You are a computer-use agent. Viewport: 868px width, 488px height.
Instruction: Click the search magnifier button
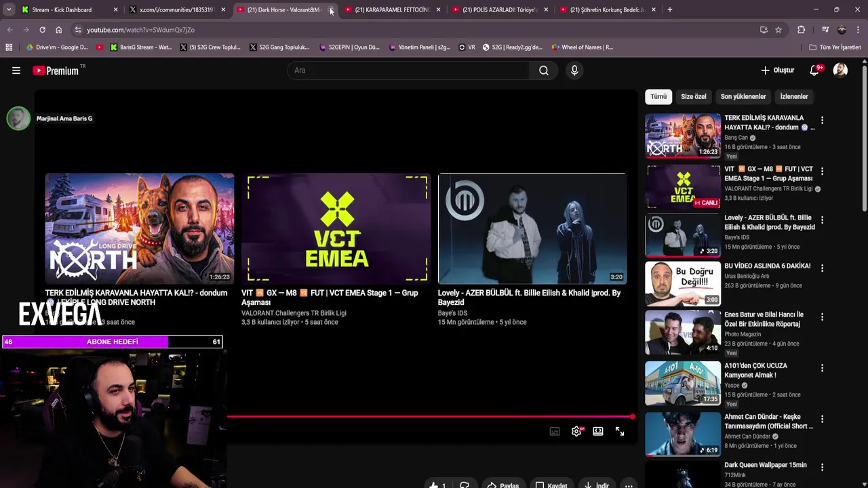click(544, 70)
